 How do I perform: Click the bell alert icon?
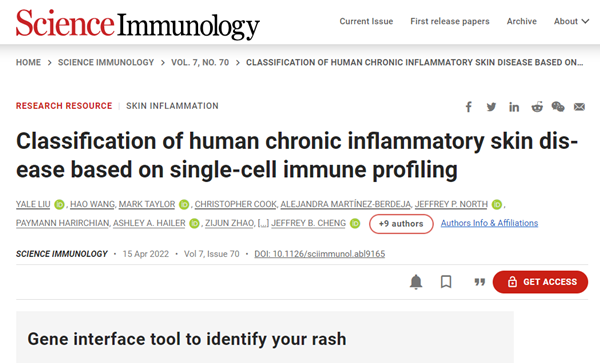click(416, 282)
